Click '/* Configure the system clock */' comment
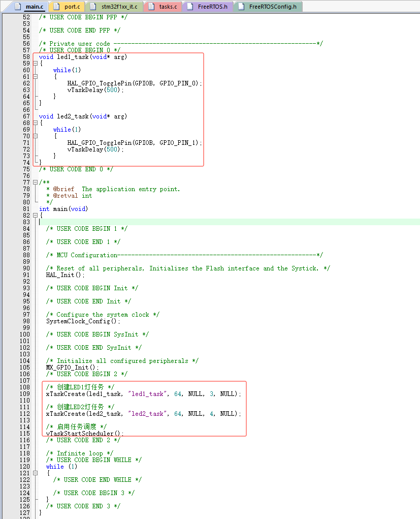The width and height of the screenshot is (420, 519). (103, 315)
